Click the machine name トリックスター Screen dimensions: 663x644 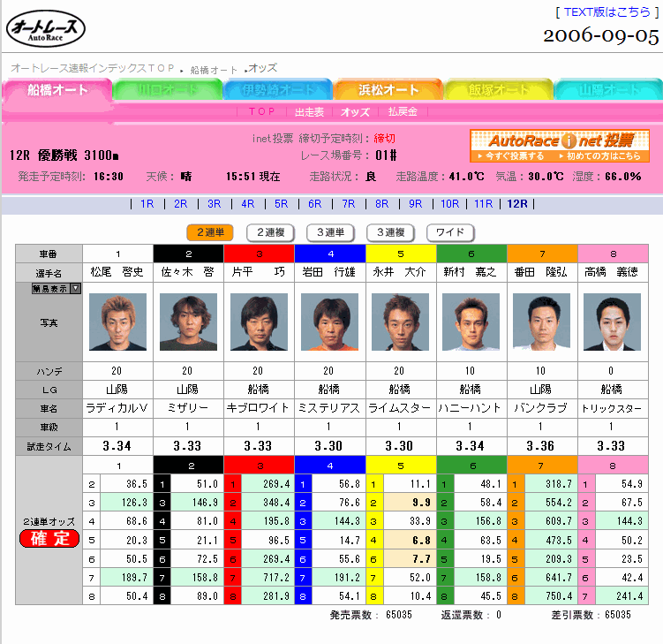click(612, 408)
